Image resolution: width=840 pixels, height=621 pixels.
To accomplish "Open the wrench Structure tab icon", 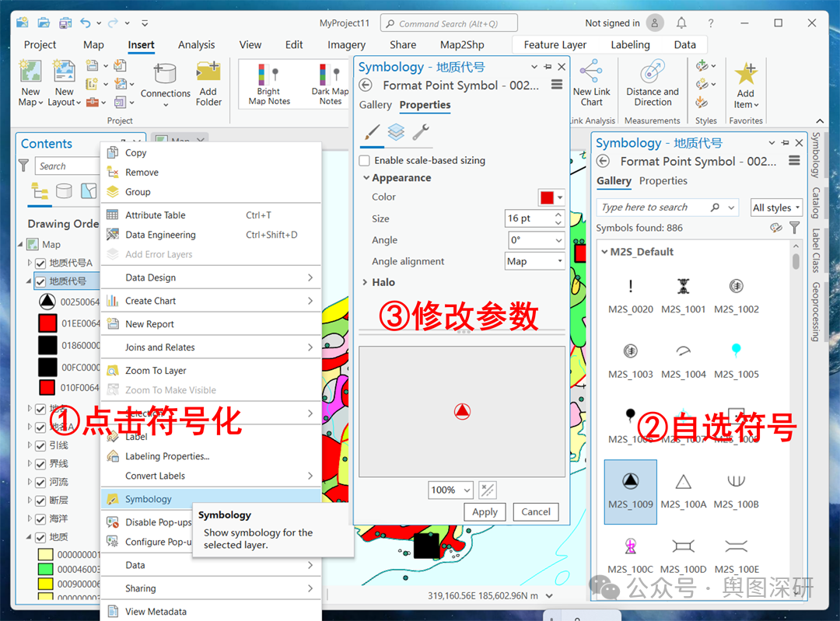I will pyautogui.click(x=421, y=133).
